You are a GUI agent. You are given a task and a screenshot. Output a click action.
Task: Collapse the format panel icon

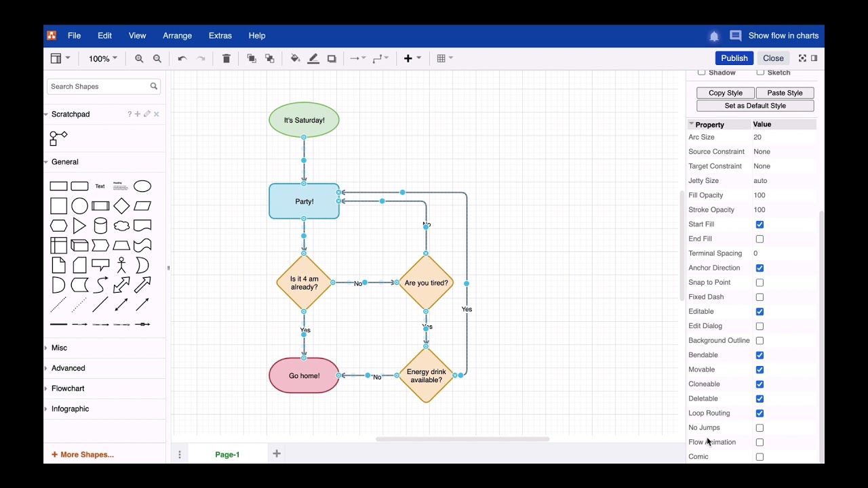click(x=814, y=58)
